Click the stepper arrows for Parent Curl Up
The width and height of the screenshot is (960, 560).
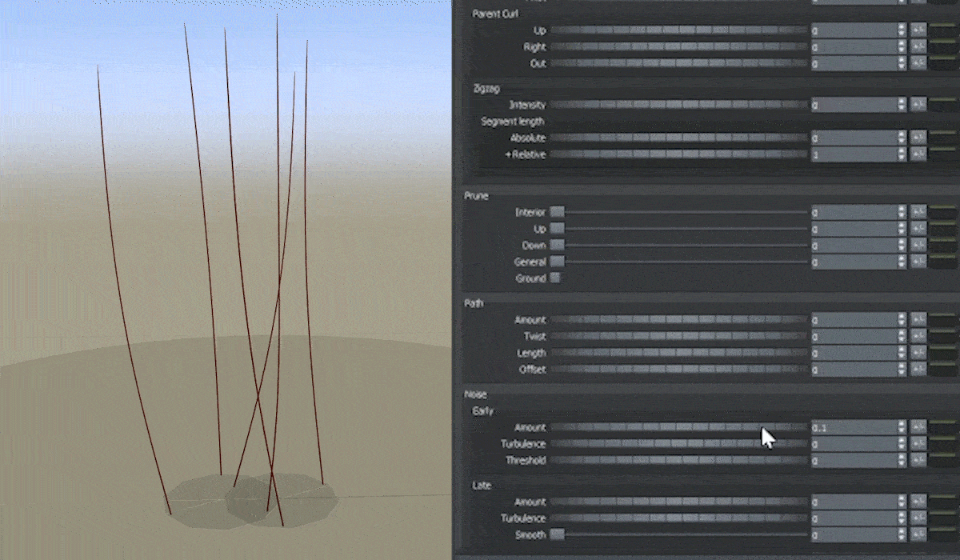[x=902, y=30]
